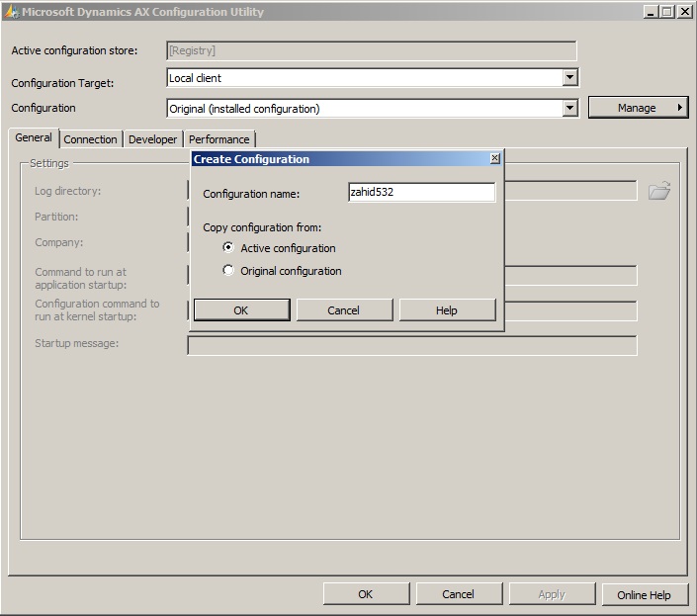Select Original configuration radio button

228,270
